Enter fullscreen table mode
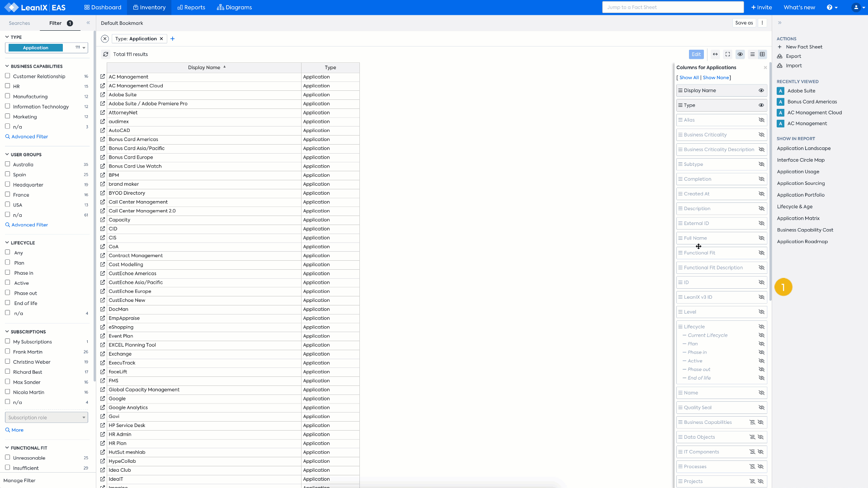868x488 pixels. tap(728, 54)
